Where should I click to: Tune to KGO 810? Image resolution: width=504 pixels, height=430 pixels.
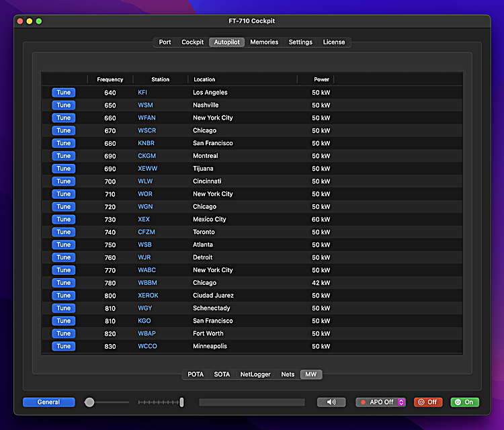click(x=64, y=321)
